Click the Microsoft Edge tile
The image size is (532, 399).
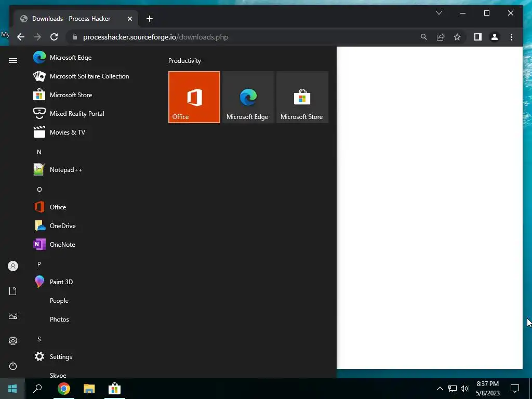(x=248, y=97)
